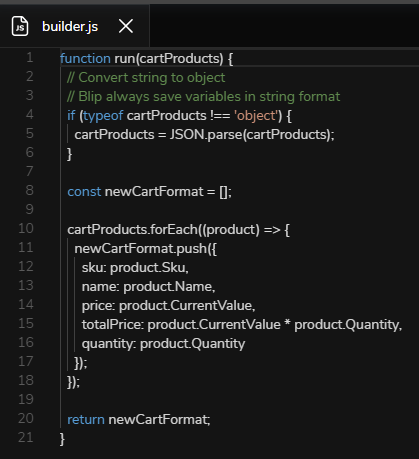Click the 'object' string literal
This screenshot has height=459, width=419.
point(256,116)
